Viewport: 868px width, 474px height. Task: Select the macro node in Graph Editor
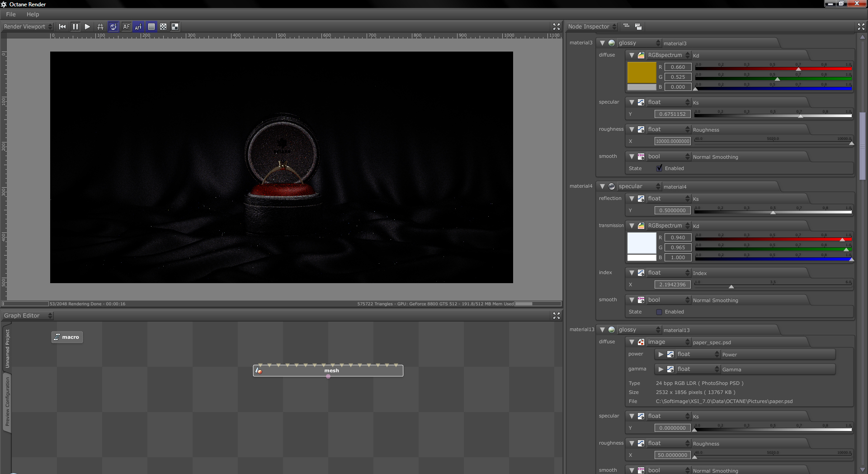67,337
